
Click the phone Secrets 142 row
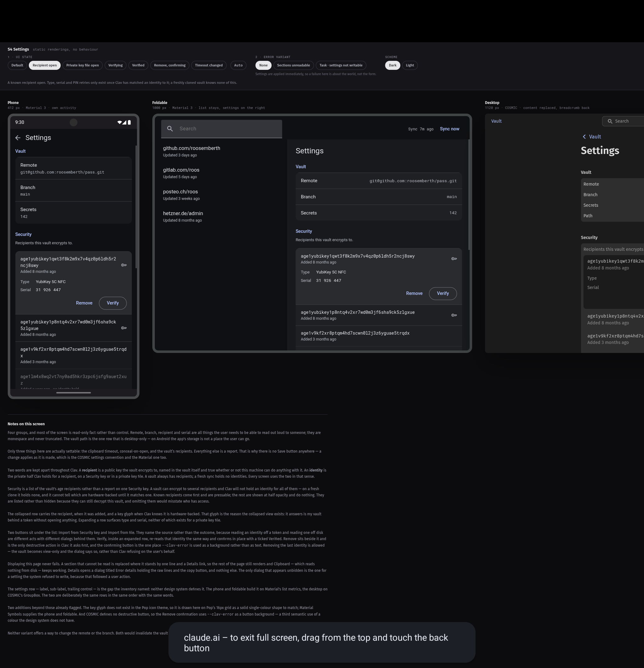pyautogui.click(x=73, y=213)
